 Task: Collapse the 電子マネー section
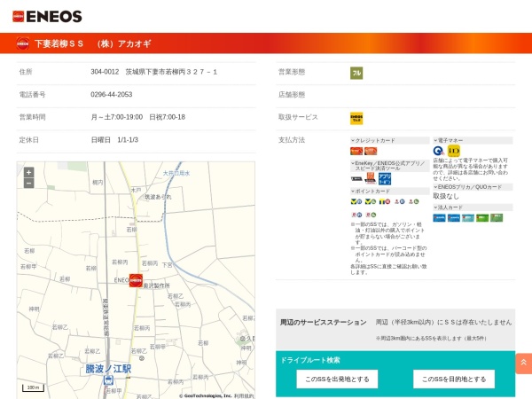pyautogui.click(x=473, y=140)
